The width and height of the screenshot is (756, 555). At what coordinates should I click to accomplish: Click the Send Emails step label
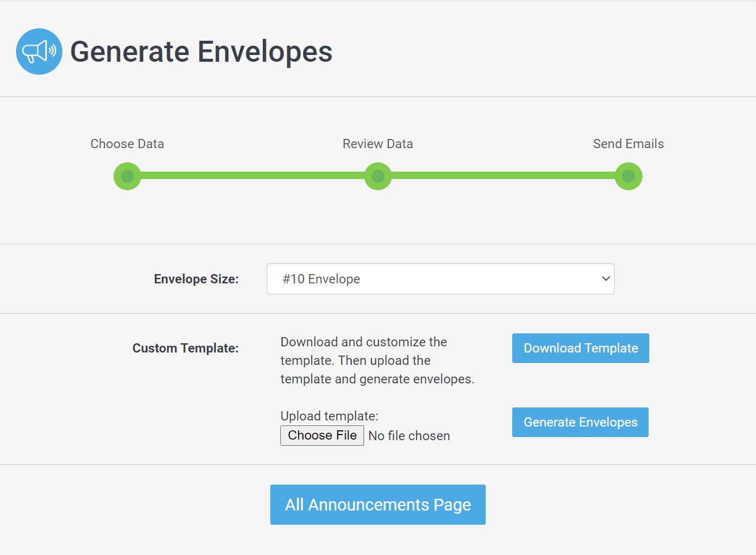pyautogui.click(x=628, y=144)
